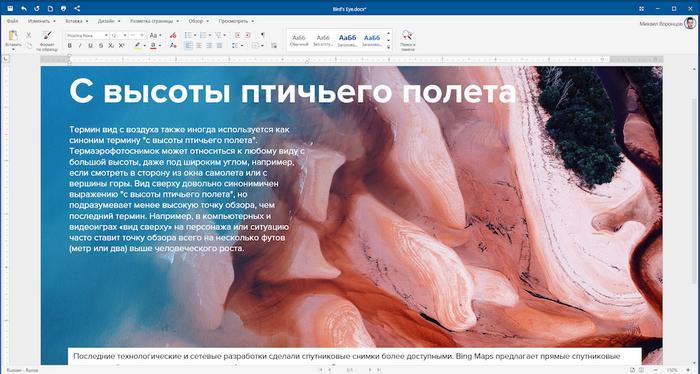The height and width of the screenshot is (374, 700).
Task: Open the Изменить menu
Action: (42, 21)
